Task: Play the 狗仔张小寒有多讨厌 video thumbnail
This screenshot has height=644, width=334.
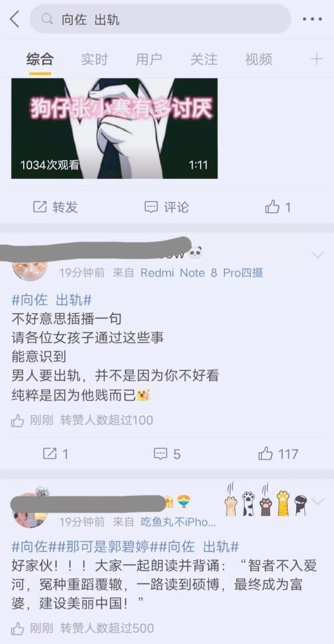Action: (115, 128)
